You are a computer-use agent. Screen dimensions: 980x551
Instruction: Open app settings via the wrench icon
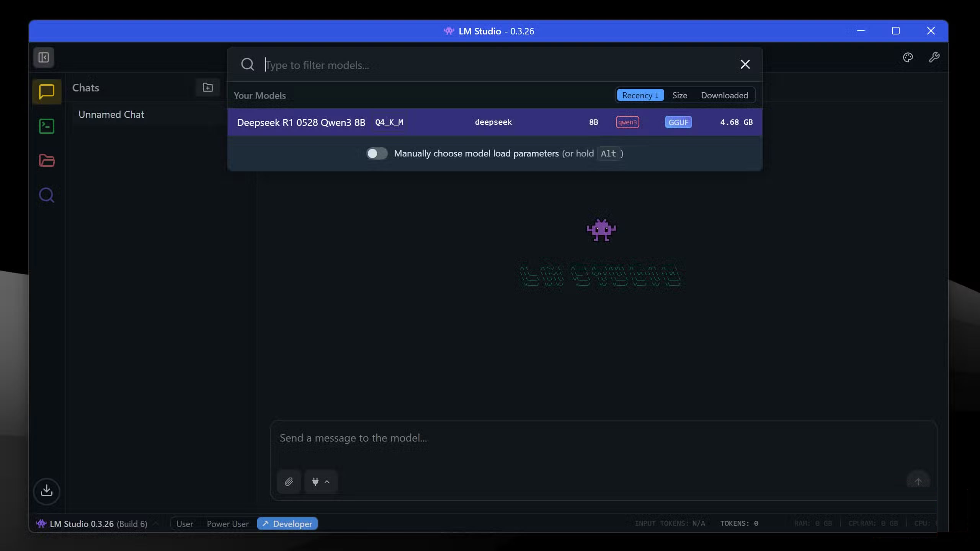pos(934,57)
